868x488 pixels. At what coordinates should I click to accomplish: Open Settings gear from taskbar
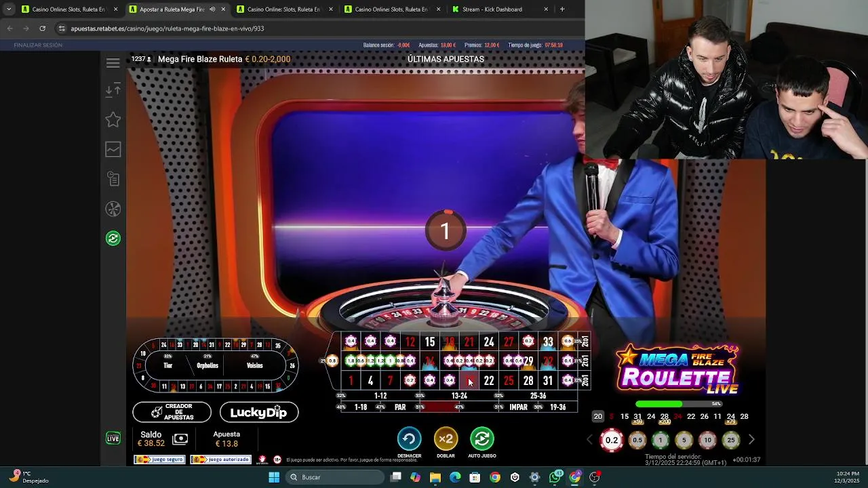coord(535,477)
